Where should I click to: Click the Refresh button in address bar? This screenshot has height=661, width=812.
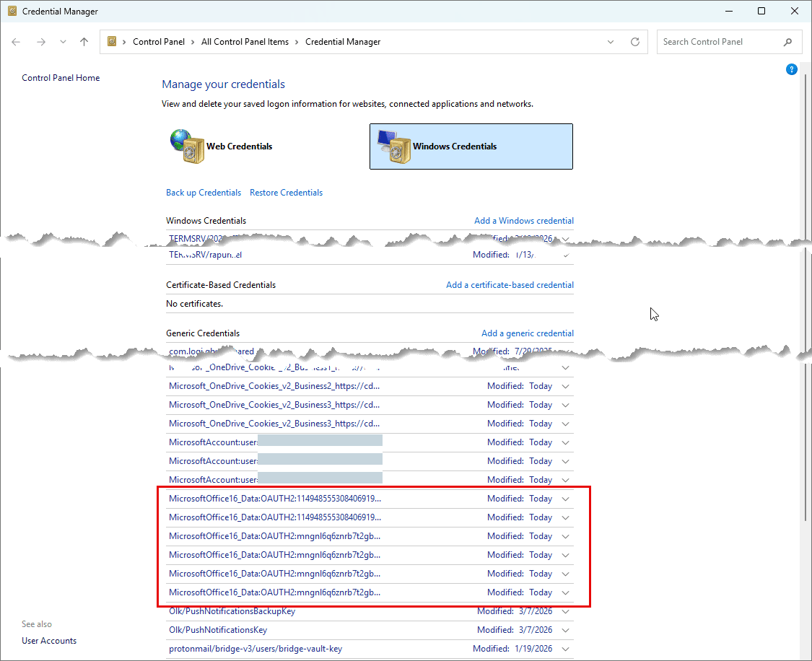[x=635, y=42]
